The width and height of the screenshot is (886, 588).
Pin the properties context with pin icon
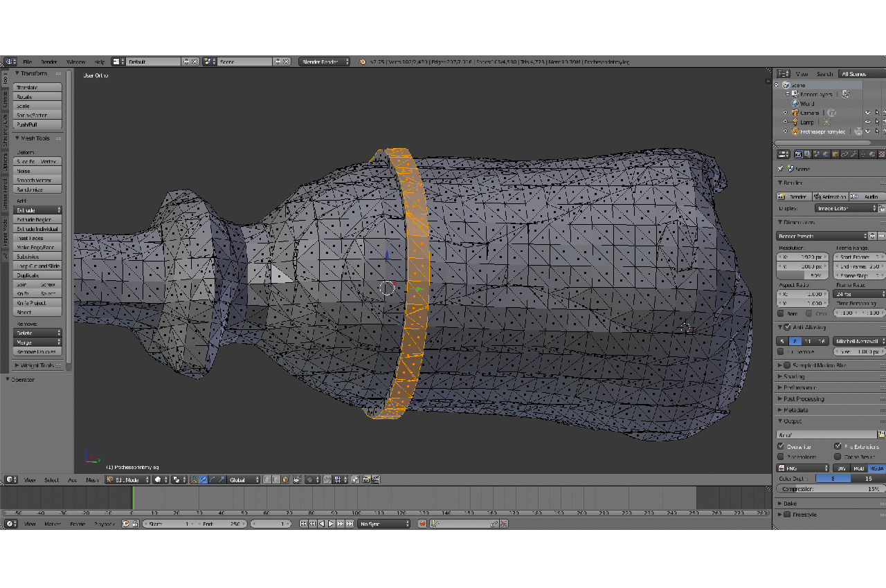tap(780, 168)
